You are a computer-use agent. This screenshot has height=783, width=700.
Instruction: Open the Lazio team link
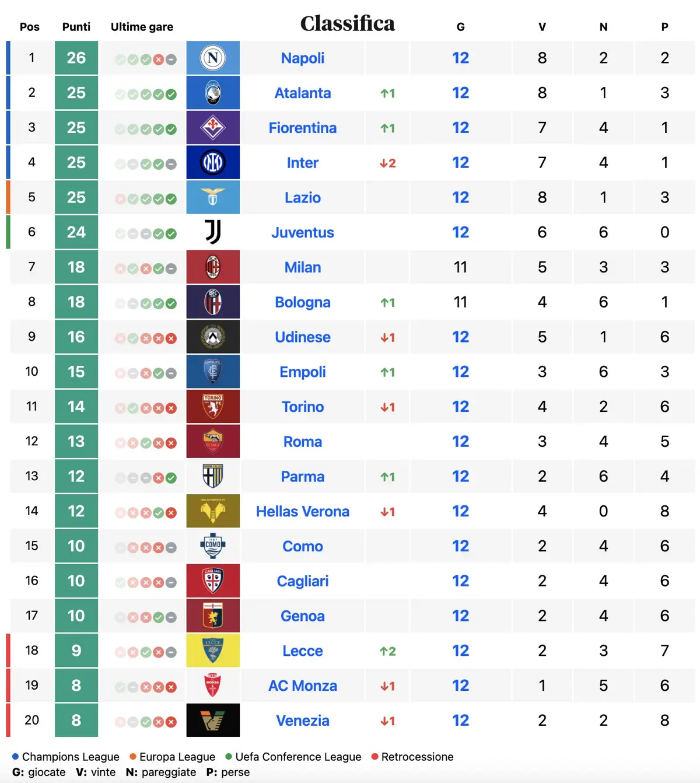tap(303, 198)
